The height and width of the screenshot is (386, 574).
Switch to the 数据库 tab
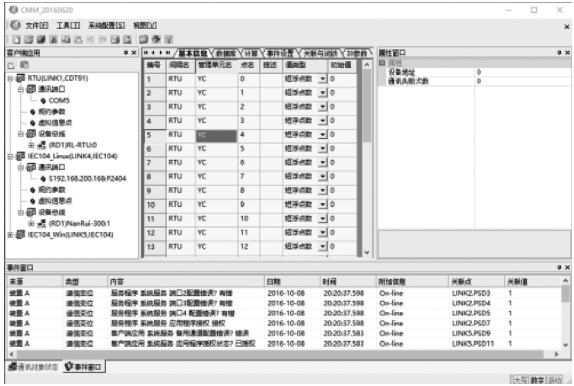[x=226, y=53]
